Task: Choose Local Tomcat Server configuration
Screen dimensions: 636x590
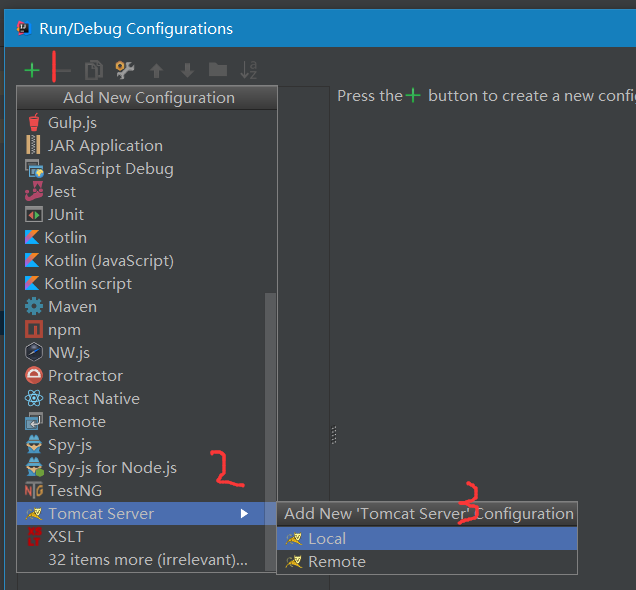Action: (x=427, y=539)
